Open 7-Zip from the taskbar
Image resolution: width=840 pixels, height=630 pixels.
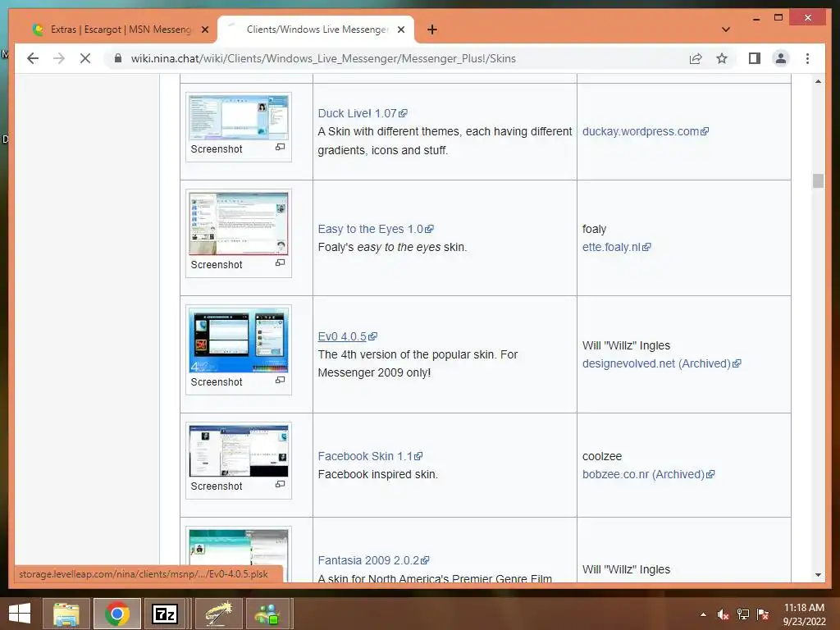tap(165, 614)
